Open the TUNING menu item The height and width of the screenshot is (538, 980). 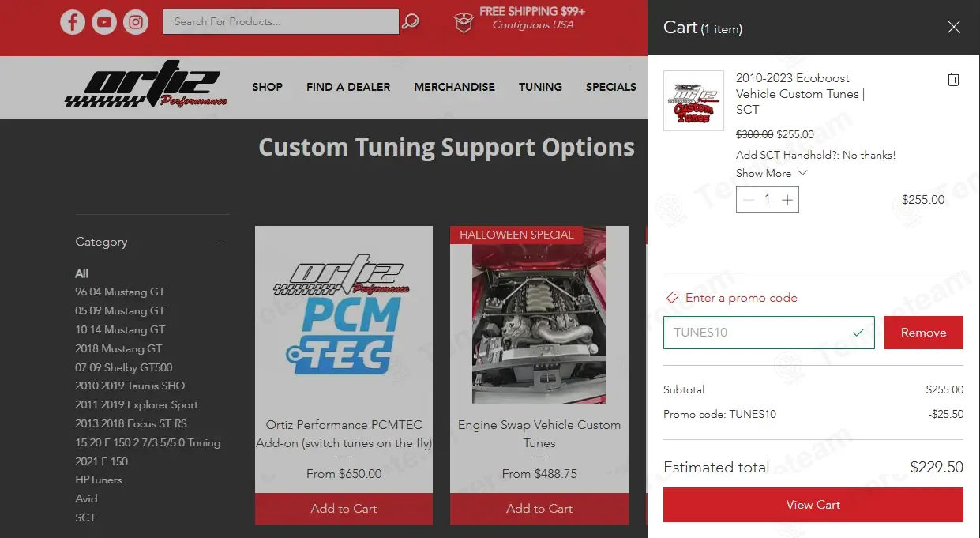(x=540, y=87)
